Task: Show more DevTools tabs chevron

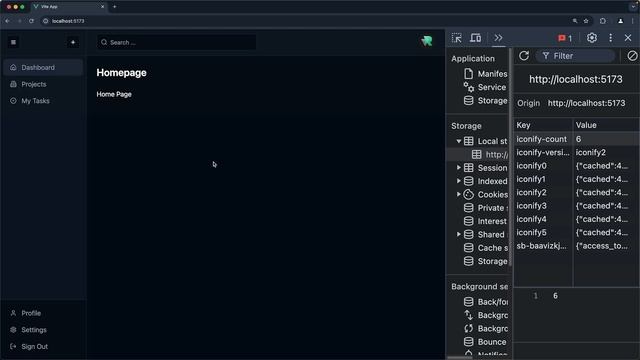Action: tap(498, 38)
